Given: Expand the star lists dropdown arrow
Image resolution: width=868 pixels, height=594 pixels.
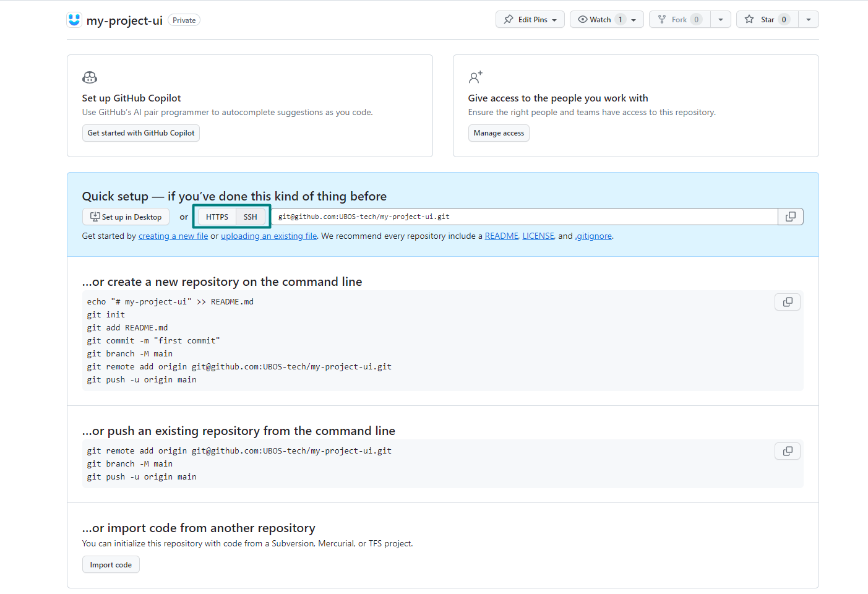Looking at the screenshot, I should point(809,19).
